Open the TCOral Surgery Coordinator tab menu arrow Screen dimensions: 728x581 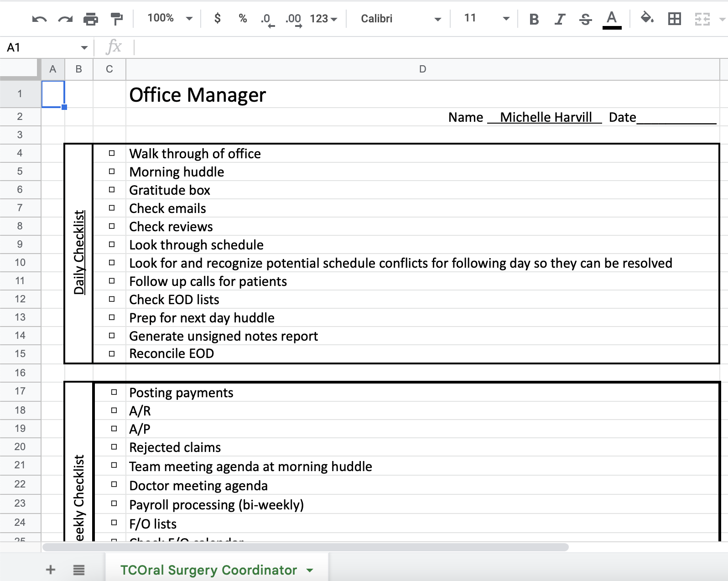click(x=310, y=571)
